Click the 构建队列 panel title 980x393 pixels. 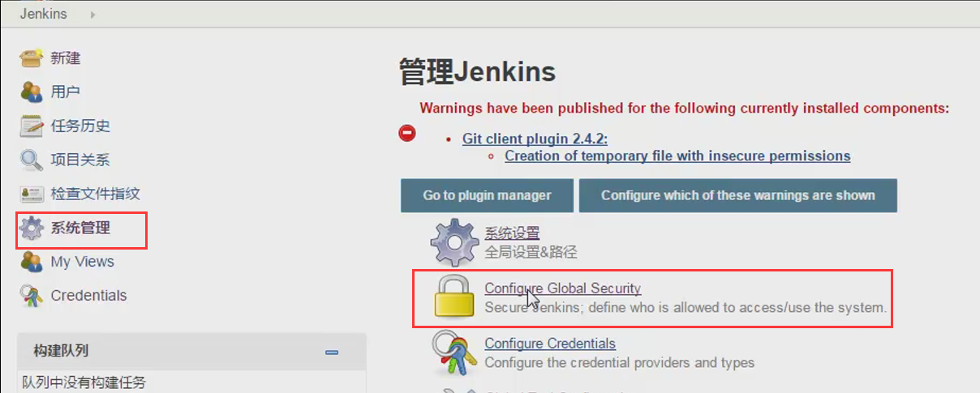pos(61,351)
